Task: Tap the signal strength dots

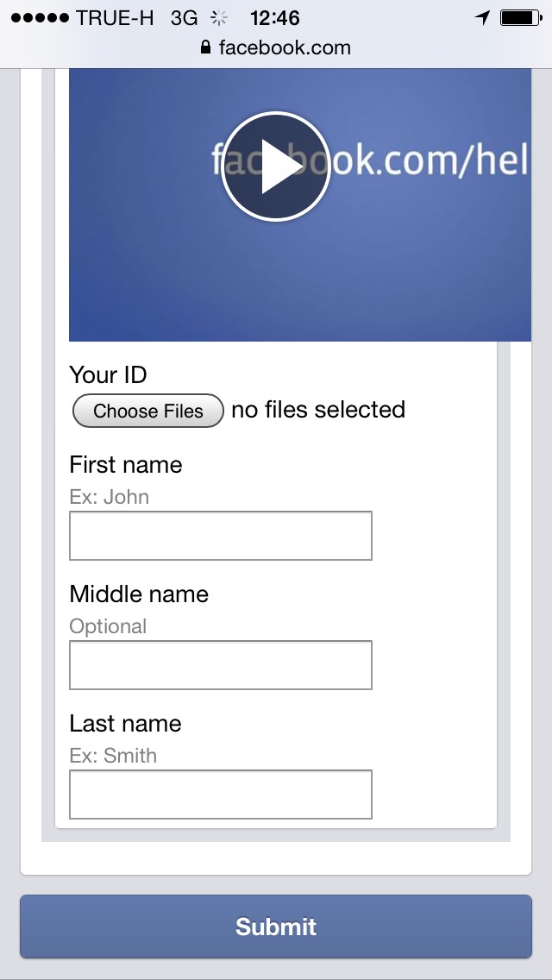Action: 40,17
